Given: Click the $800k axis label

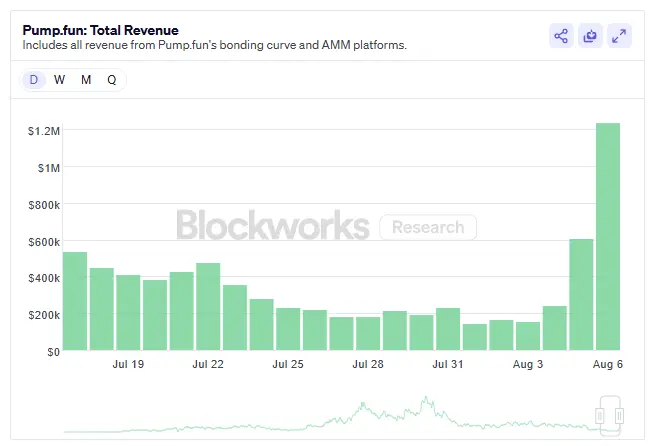Looking at the screenshot, I should click(44, 205).
